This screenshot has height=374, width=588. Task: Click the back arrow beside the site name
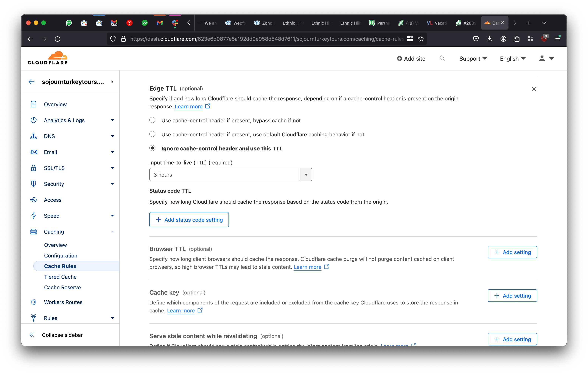point(31,82)
